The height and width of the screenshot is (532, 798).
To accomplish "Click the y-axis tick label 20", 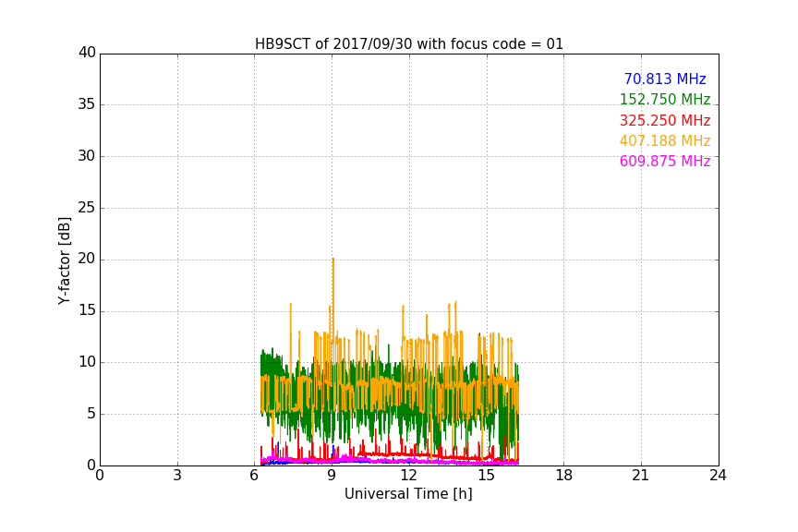I will [87, 259].
